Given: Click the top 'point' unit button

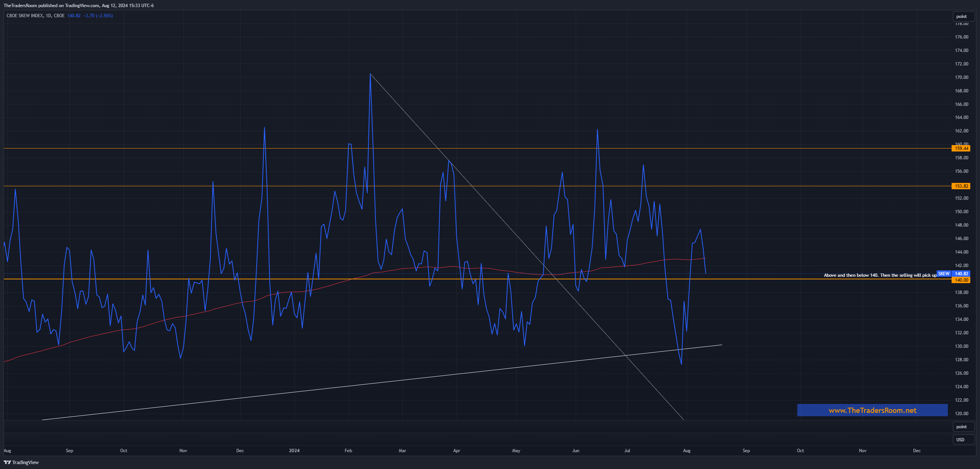Looking at the screenshot, I should pyautogui.click(x=963, y=16).
